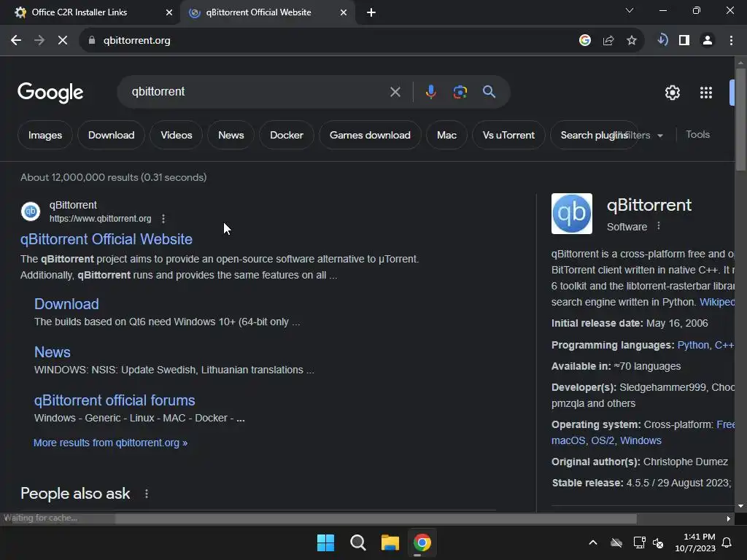This screenshot has width=747, height=560.
Task: Select the Vs uTorrent chip
Action: click(x=508, y=135)
